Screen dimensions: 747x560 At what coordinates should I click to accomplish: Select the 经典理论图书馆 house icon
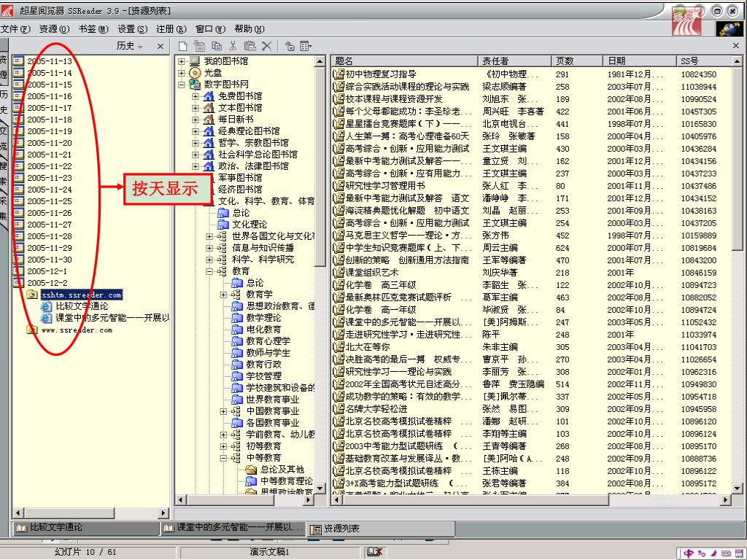pos(209,131)
